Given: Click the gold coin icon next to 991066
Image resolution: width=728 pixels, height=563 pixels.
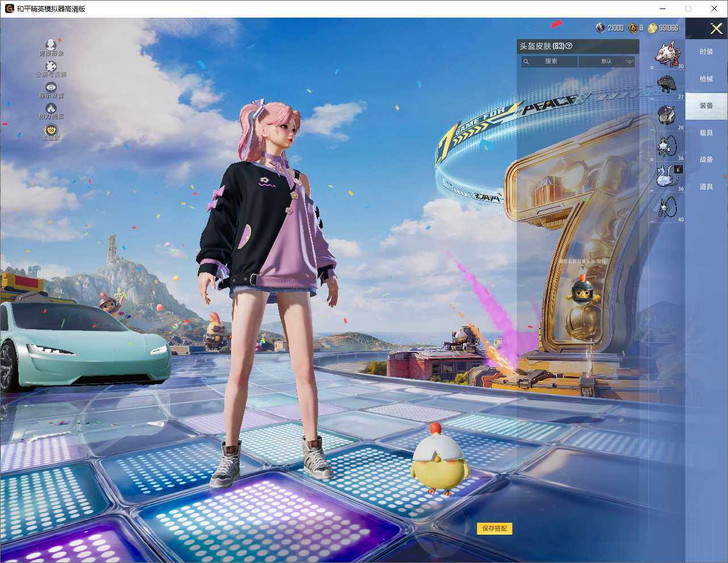Looking at the screenshot, I should (652, 27).
